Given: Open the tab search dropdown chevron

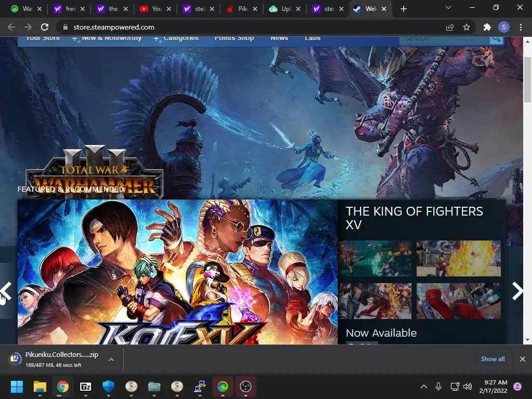Looking at the screenshot, I should 448,7.
